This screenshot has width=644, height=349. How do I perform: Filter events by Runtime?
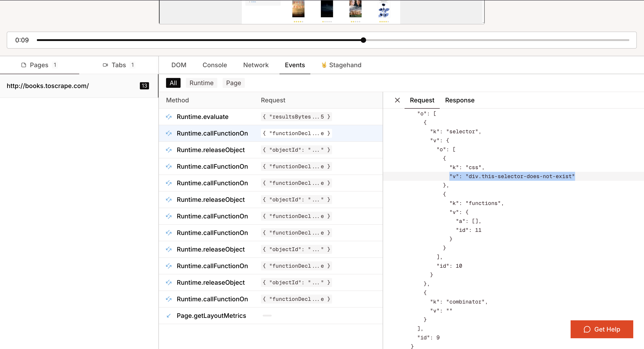tap(201, 83)
